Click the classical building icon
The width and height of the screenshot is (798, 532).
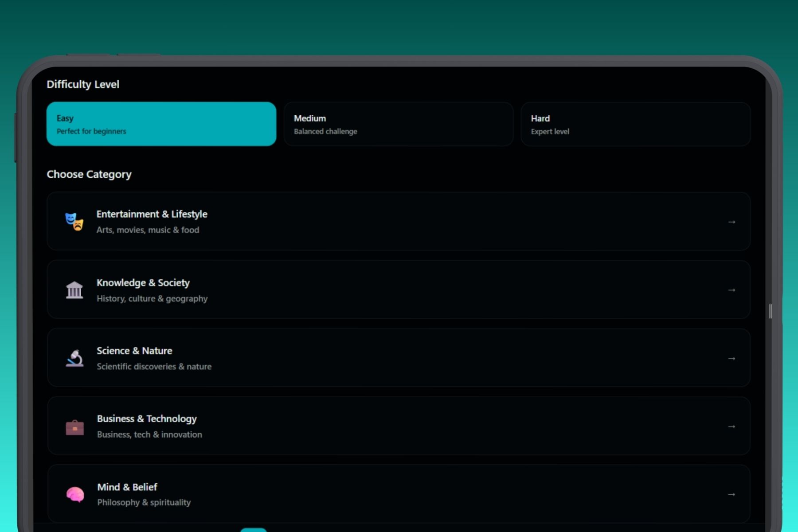point(74,290)
